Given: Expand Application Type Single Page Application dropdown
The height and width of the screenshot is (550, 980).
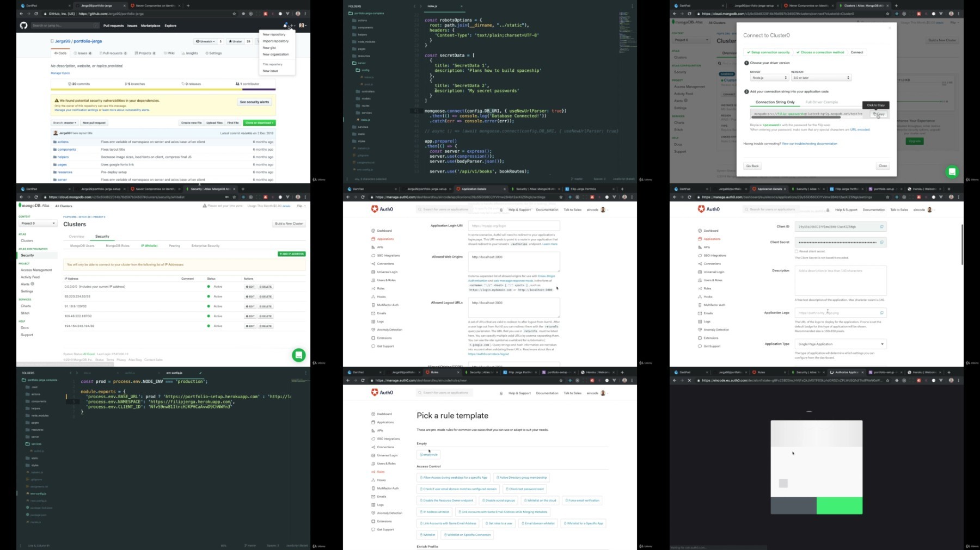Looking at the screenshot, I should pos(840,344).
